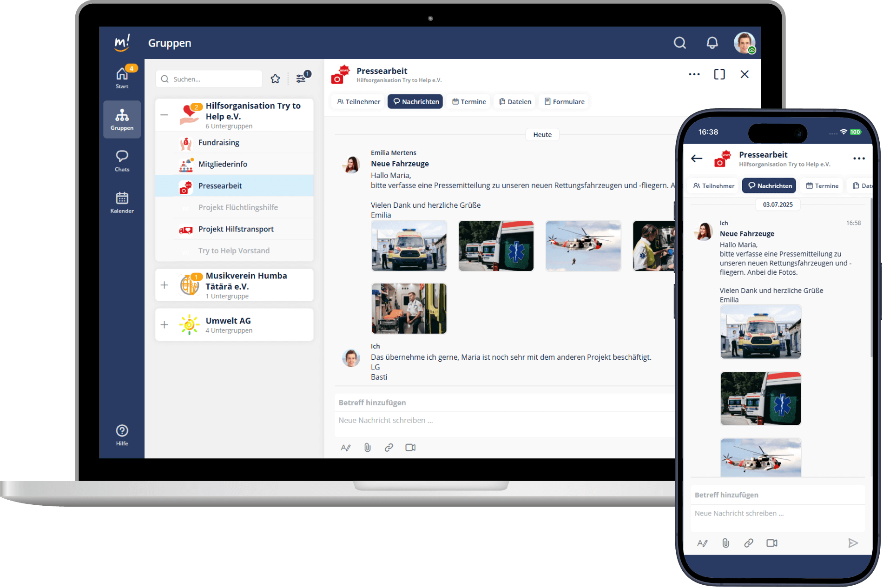The width and height of the screenshot is (883, 588).
Task: Open Hilfsorganisation Try to Help e.V. group title
Action: (253, 111)
